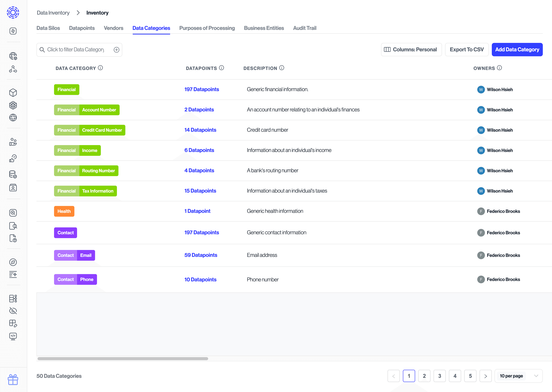Open the Columns: Personal selector
Image resolution: width=552 pixels, height=392 pixels.
pos(411,50)
